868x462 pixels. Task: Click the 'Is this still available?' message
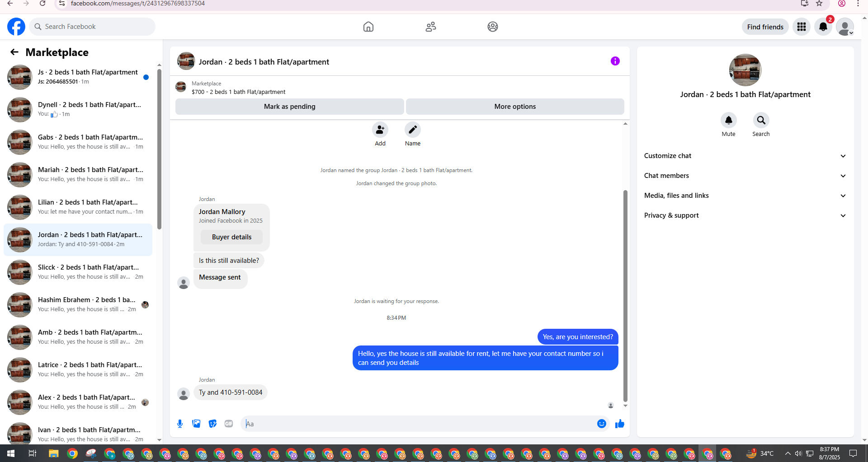(229, 261)
